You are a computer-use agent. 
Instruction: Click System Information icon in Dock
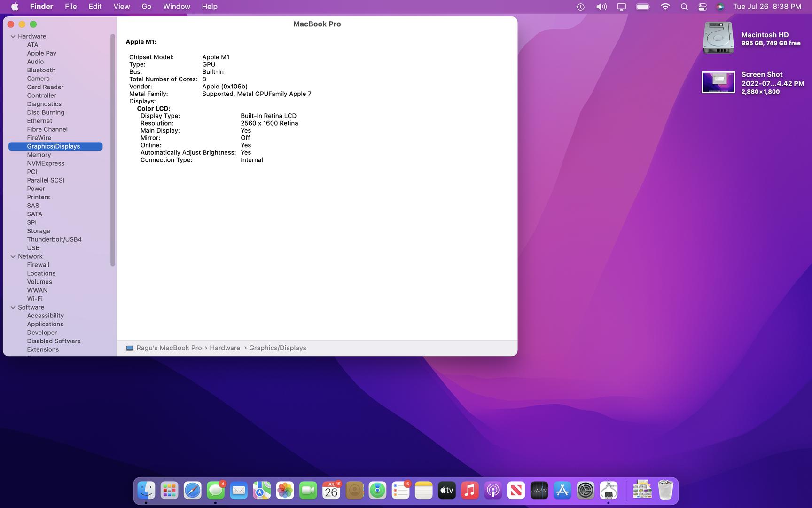[x=609, y=491]
